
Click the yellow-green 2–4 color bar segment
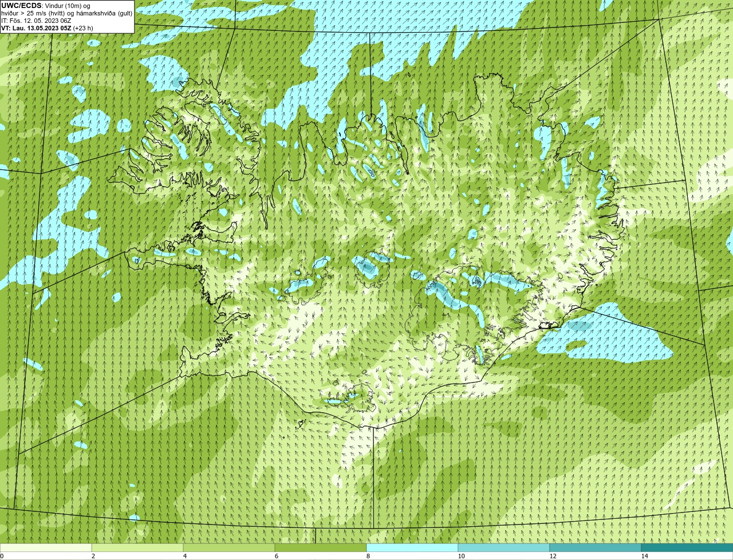(137, 547)
